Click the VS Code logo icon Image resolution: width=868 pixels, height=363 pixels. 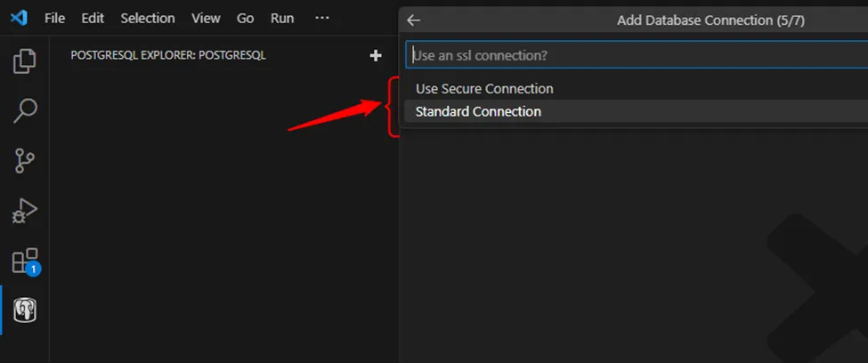click(20, 18)
